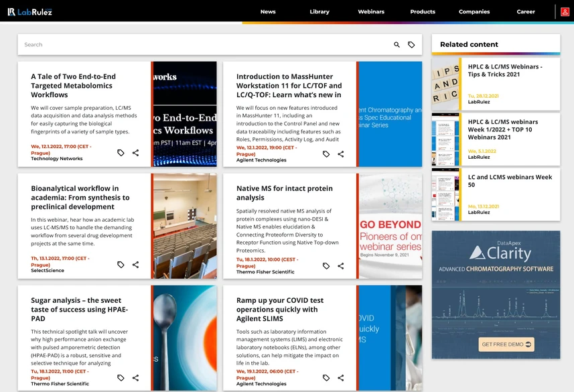574x392 pixels.
Task: Open Ramp up your COVID test title
Action: point(280,309)
